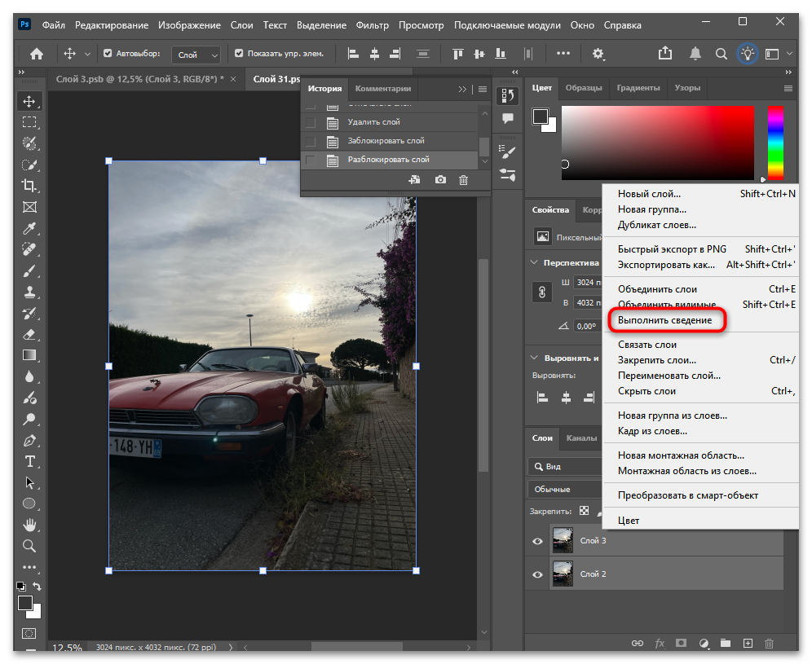Select the Zoom tool
Image resolution: width=812 pixels, height=664 pixels.
tap(29, 545)
